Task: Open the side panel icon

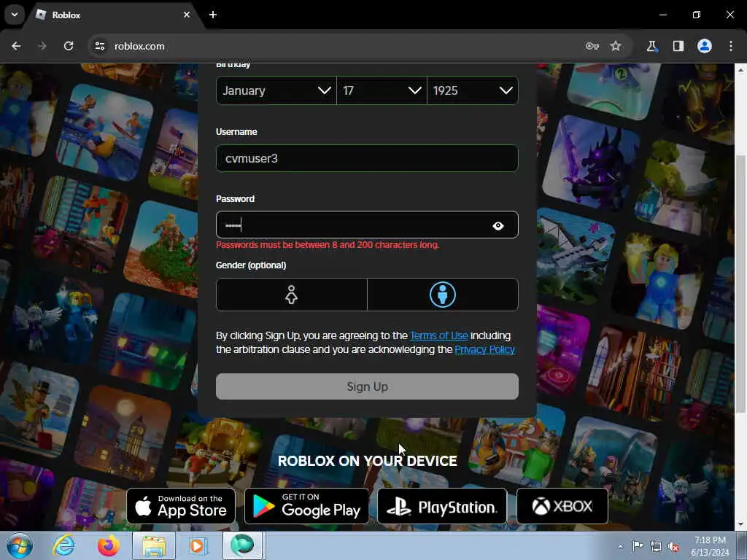Action: click(x=678, y=46)
